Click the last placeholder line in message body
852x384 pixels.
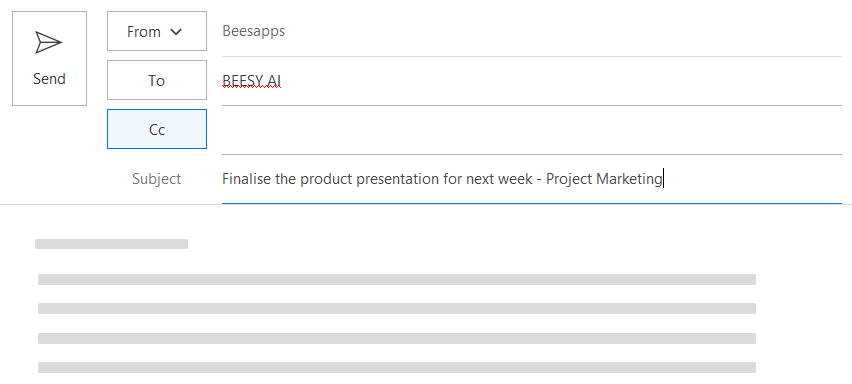397,367
